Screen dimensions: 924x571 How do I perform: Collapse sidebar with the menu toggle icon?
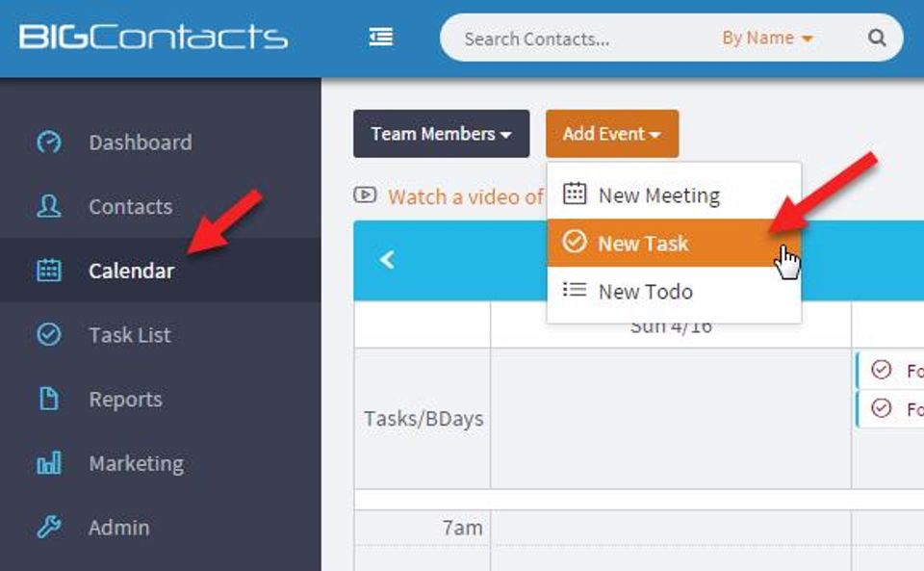click(x=380, y=38)
